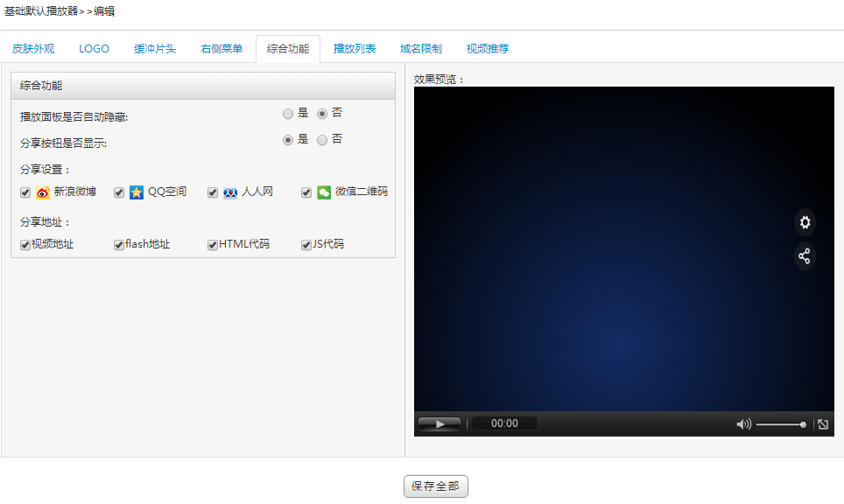844x504 pixels.
Task: Uncheck the 新浪微博 share checkbox
Action: [25, 192]
